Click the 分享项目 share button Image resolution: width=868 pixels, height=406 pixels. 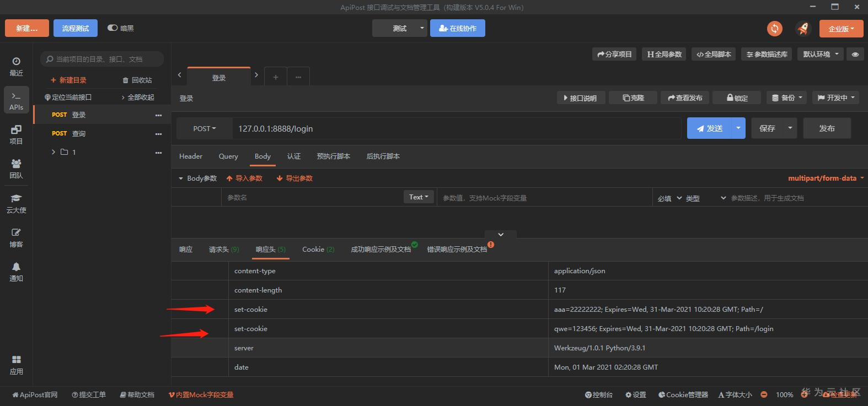point(614,54)
